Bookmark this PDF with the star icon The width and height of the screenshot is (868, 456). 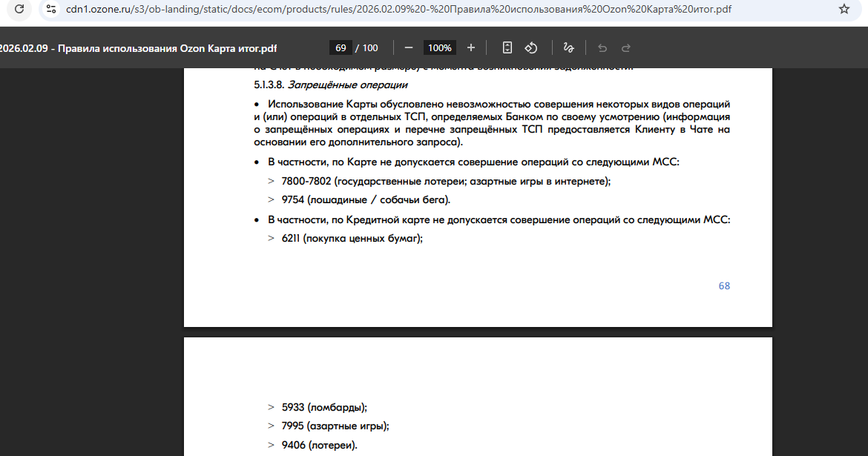(844, 10)
